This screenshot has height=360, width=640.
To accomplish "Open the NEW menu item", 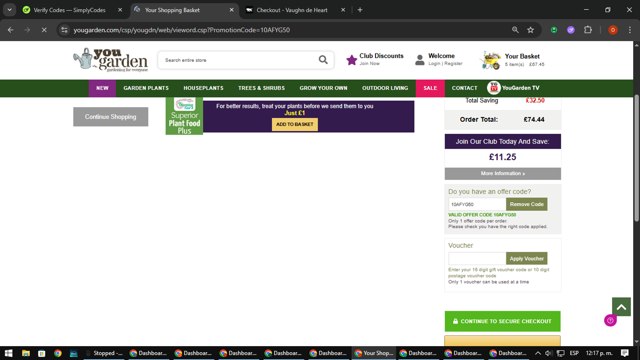I will [x=102, y=88].
